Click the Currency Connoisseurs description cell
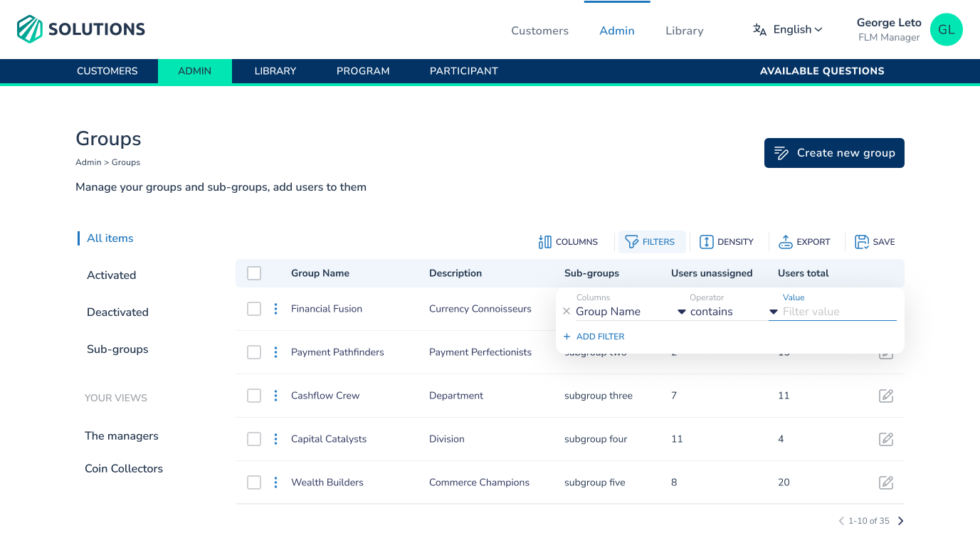The width and height of the screenshot is (980, 560). click(x=480, y=309)
